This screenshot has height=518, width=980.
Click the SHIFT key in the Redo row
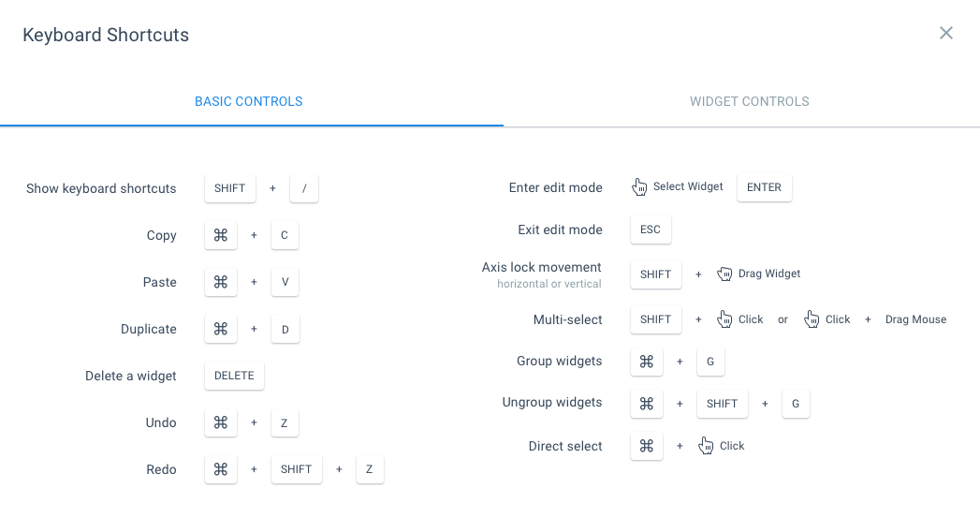296,469
